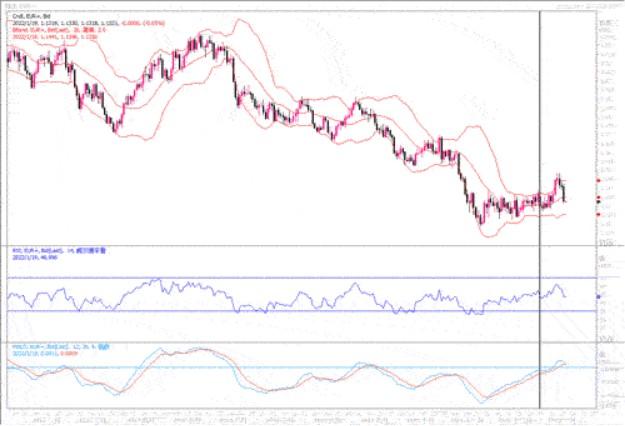The image size is (625, 426).
Task: Select the MACD line at its rightmost peak
Action: click(x=560, y=361)
